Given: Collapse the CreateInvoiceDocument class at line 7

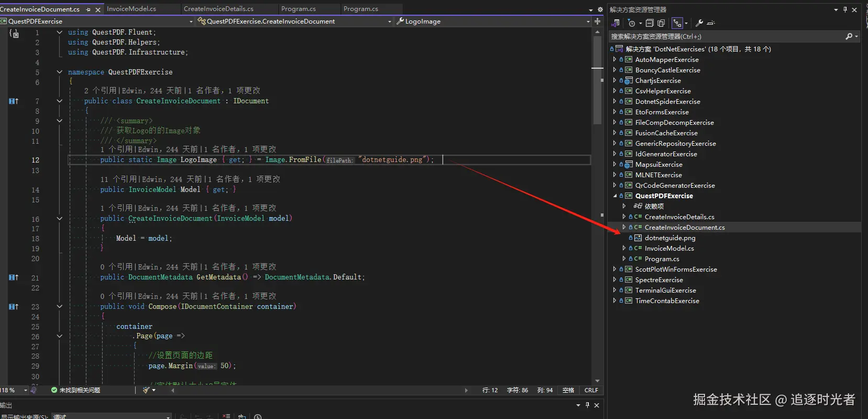Looking at the screenshot, I should pyautogui.click(x=60, y=101).
